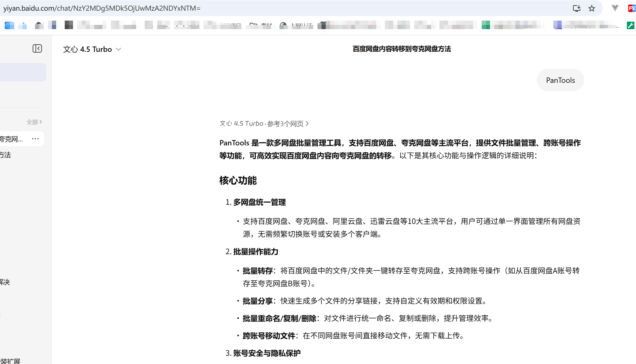
Task: Click the blue first bookmark icon
Action: [x=9, y=25]
